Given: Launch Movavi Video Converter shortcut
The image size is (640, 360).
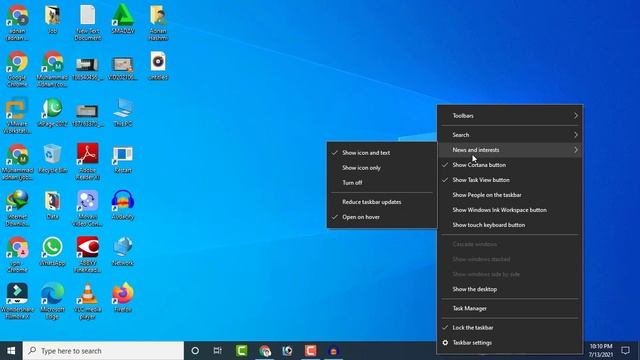Looking at the screenshot, I should point(88,208).
